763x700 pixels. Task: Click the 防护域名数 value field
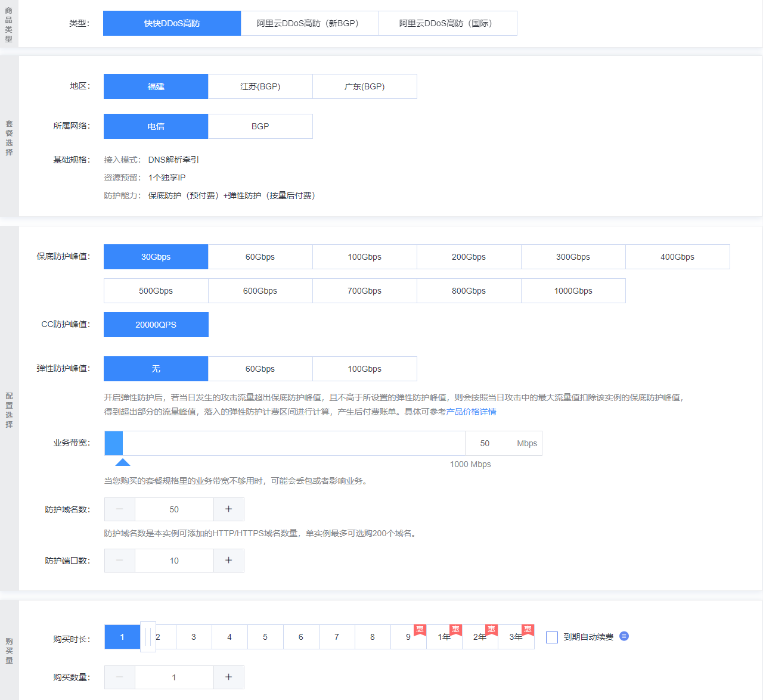pyautogui.click(x=174, y=509)
